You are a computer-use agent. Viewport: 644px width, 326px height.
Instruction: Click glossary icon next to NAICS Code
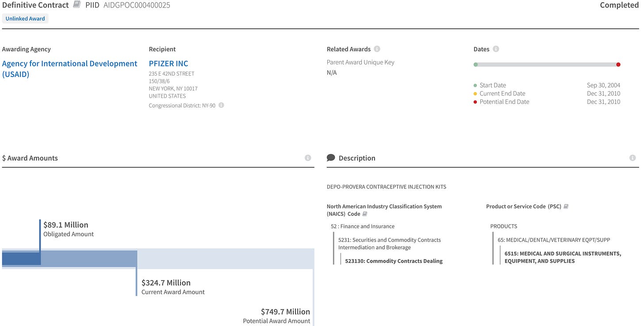[x=365, y=214]
